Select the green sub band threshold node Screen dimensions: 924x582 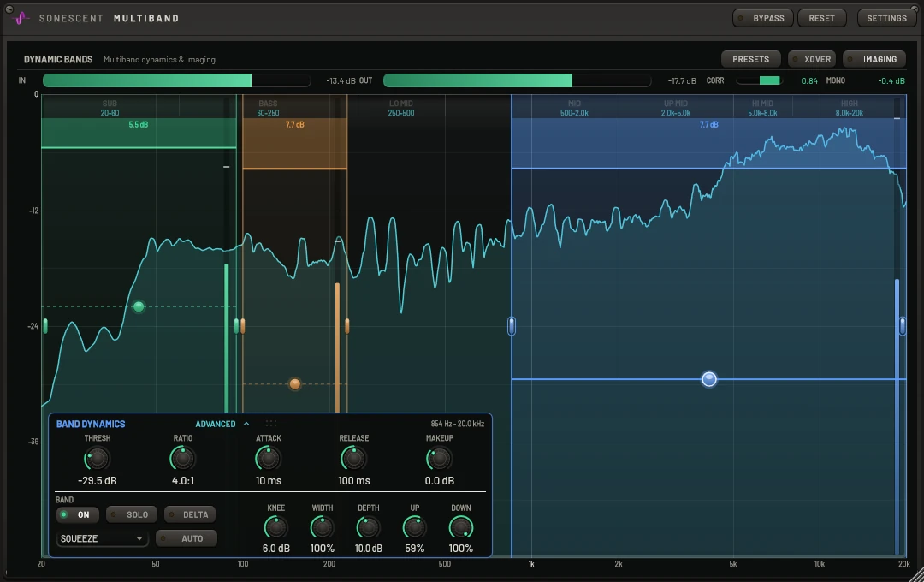tap(139, 306)
